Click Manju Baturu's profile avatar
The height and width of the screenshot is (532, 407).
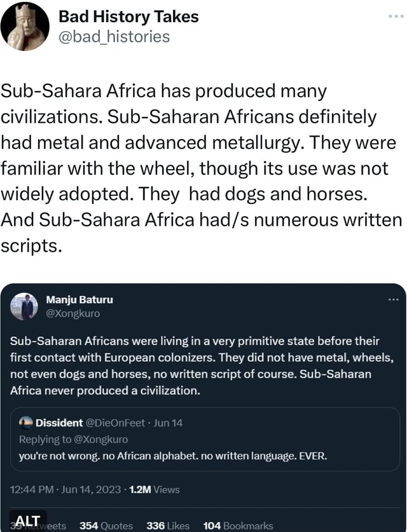coord(26,306)
